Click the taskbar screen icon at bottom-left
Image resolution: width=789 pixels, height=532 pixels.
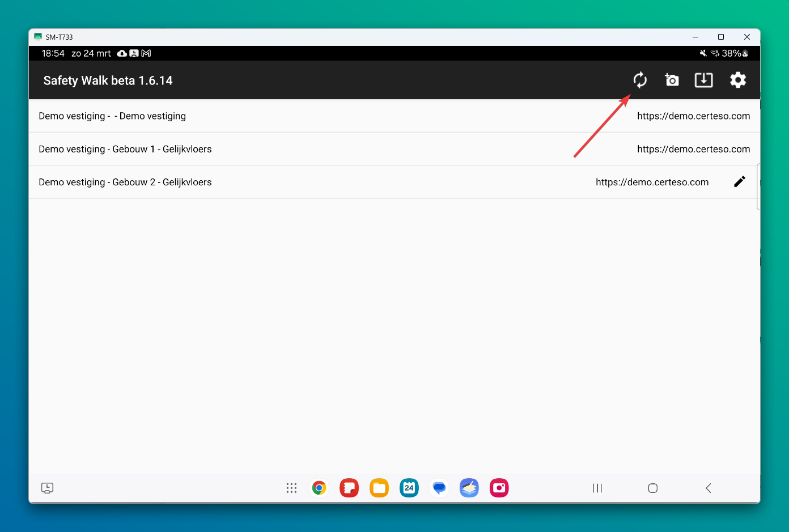tap(47, 488)
